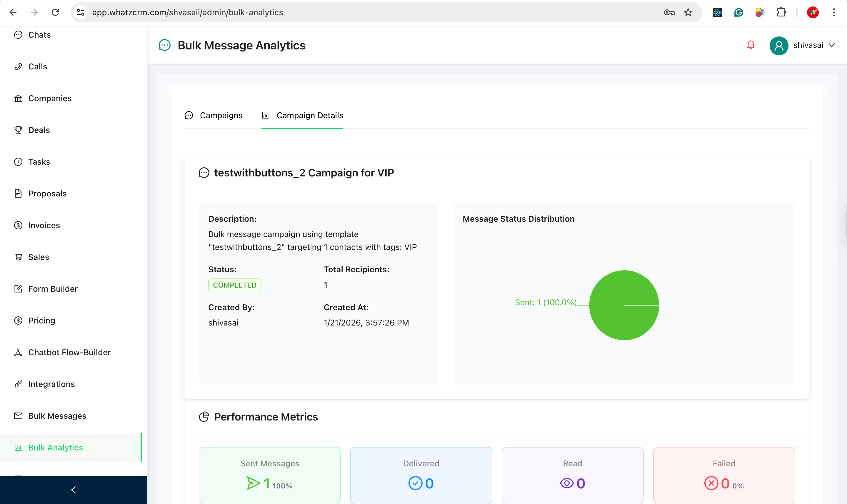This screenshot has width=847, height=504.
Task: Open the shivasai user profile avatar
Action: pyautogui.click(x=778, y=46)
